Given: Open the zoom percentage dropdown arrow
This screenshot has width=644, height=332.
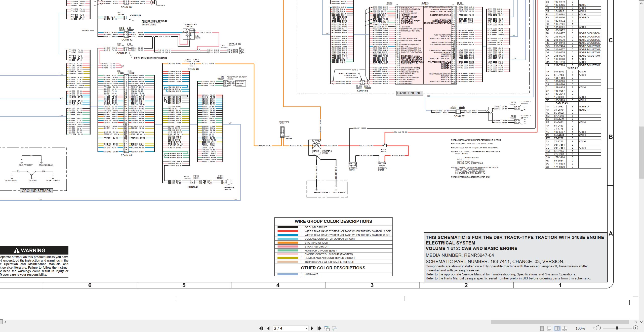Looking at the screenshot, I should (594, 328).
